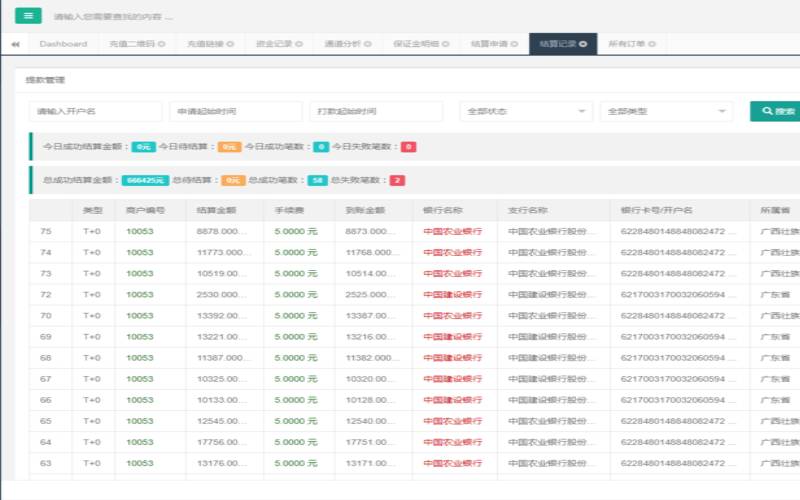Click the 总失败笔数 red 2 badge

point(397,180)
